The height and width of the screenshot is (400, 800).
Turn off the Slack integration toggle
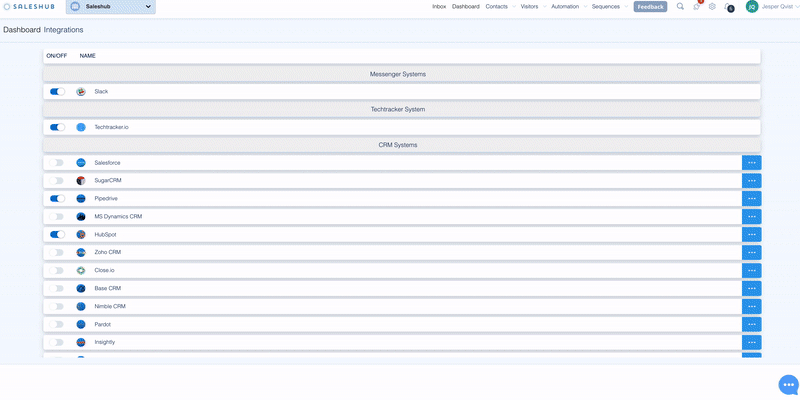click(57, 92)
